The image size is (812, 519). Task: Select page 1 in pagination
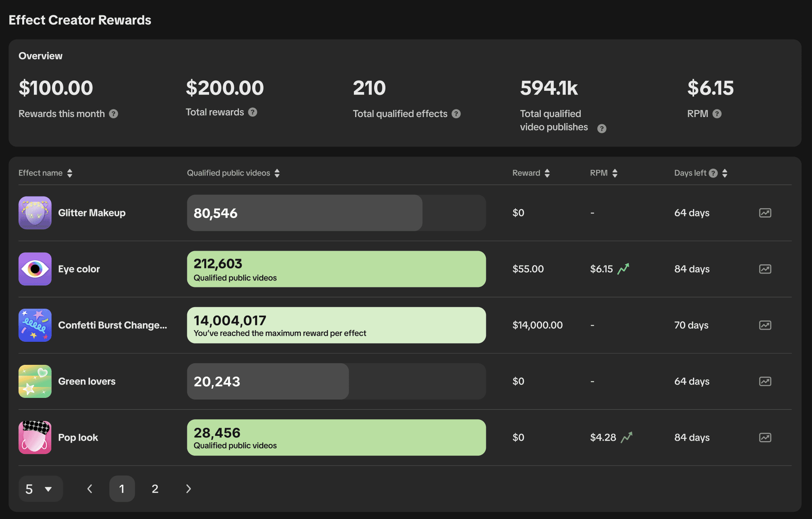(x=122, y=489)
